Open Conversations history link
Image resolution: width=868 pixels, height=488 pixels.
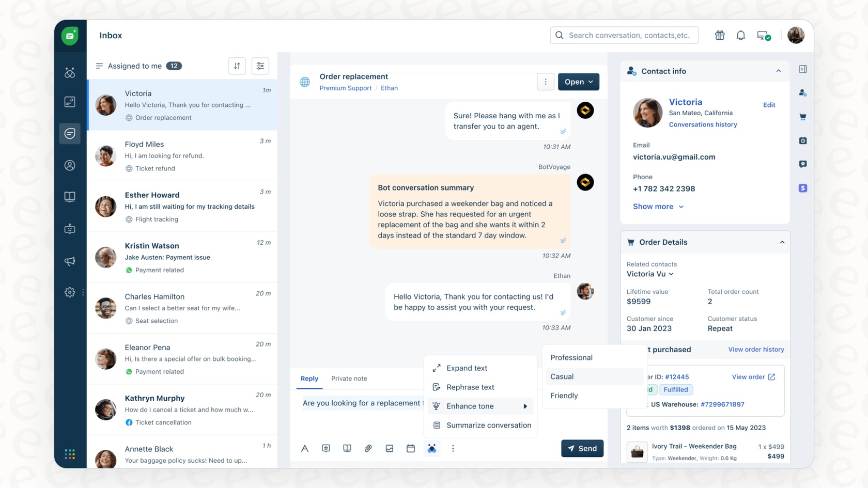pos(703,124)
